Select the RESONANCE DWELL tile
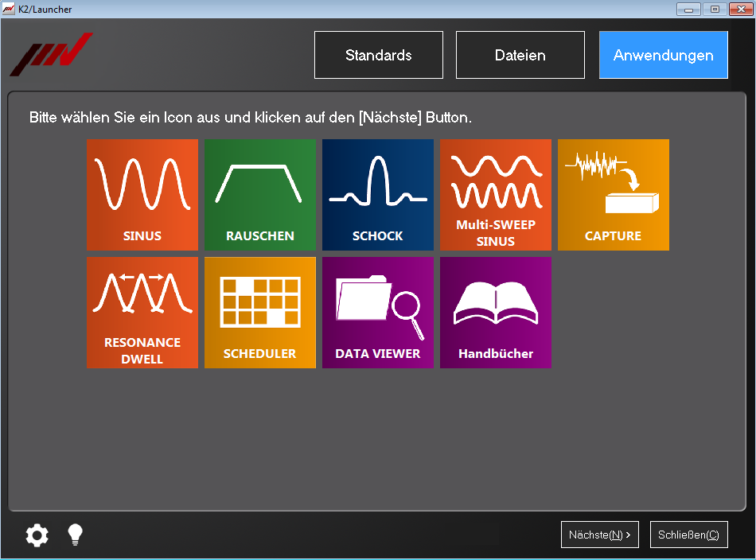 click(x=142, y=313)
